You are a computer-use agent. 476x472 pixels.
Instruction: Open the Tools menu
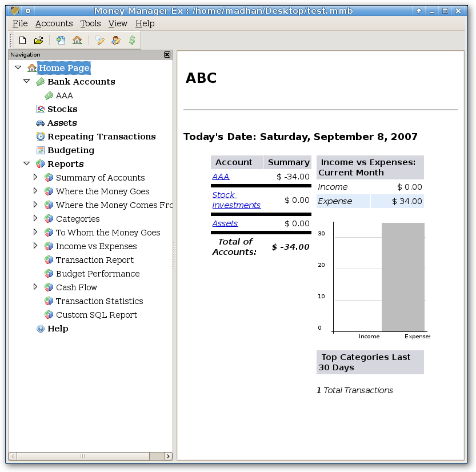(90, 23)
